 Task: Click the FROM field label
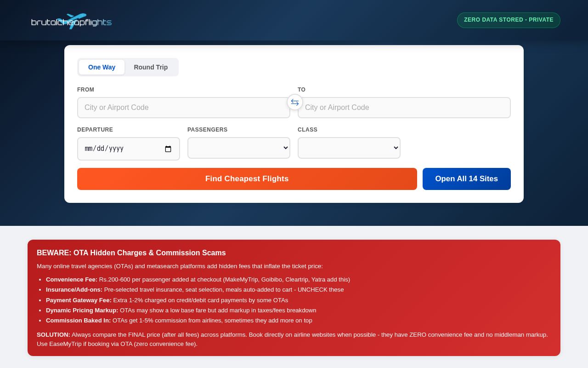pos(85,90)
